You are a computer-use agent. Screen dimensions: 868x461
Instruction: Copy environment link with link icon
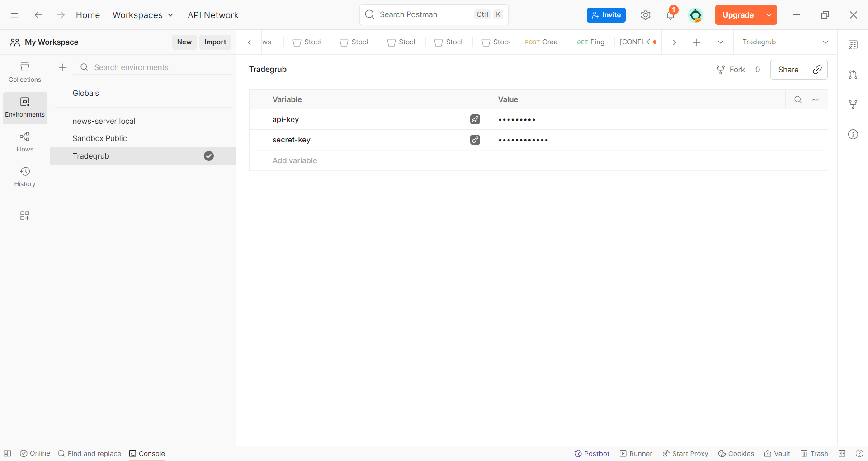(817, 70)
